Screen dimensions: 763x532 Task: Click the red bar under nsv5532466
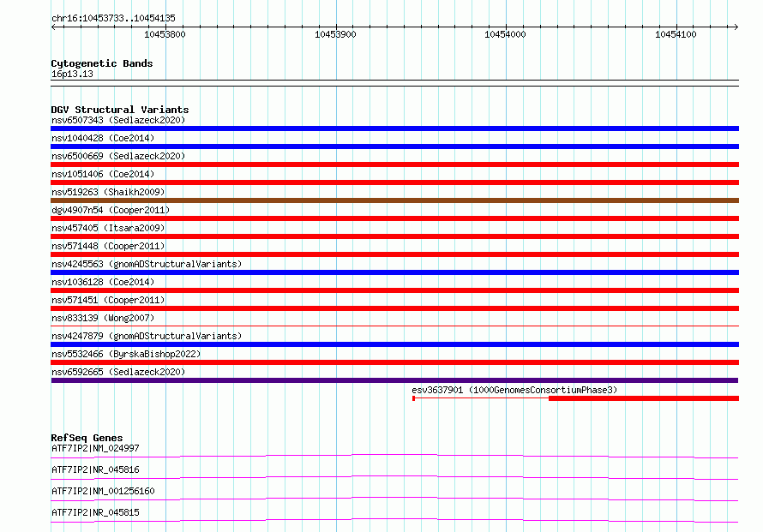[x=394, y=362]
